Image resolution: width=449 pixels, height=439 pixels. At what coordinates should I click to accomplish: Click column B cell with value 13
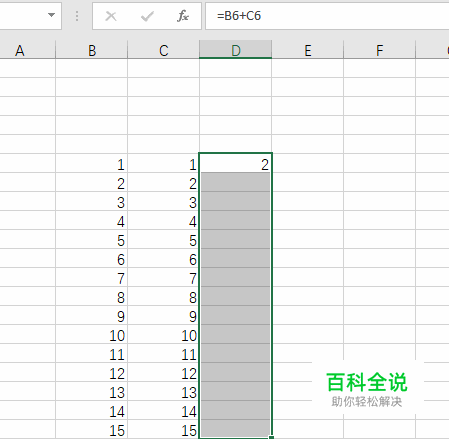pos(92,391)
